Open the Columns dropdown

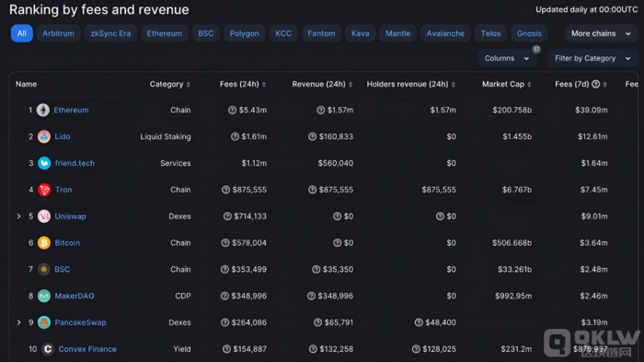click(507, 58)
